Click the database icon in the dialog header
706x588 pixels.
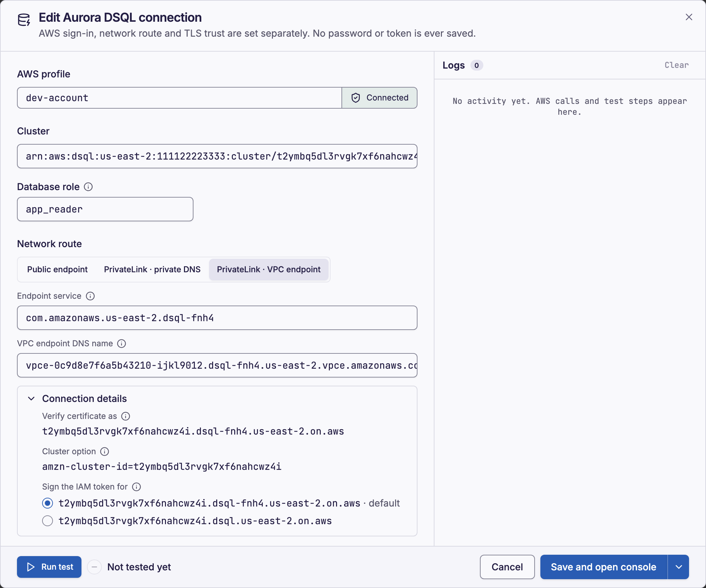click(24, 20)
